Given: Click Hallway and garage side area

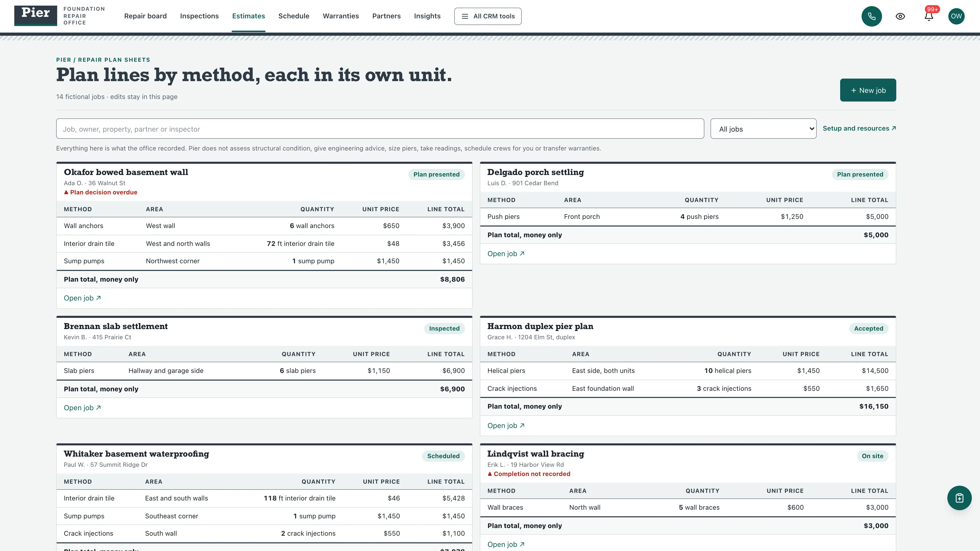Looking at the screenshot, I should (x=165, y=371).
